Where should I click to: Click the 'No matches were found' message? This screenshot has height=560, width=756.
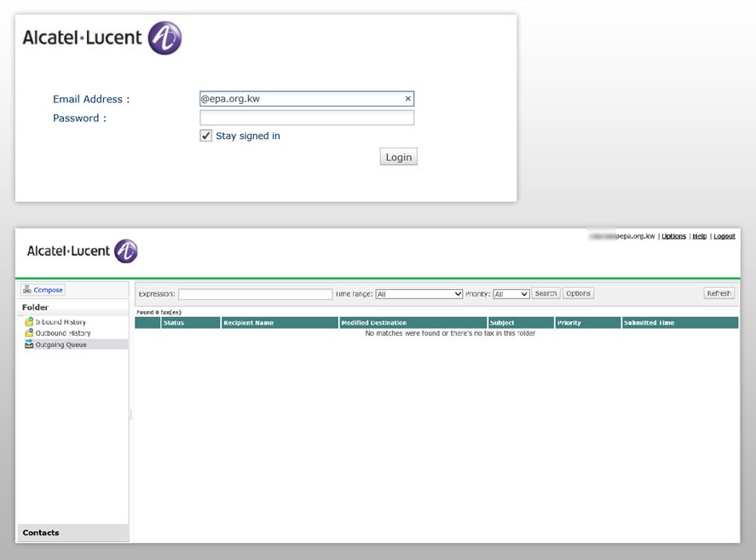pyautogui.click(x=450, y=333)
